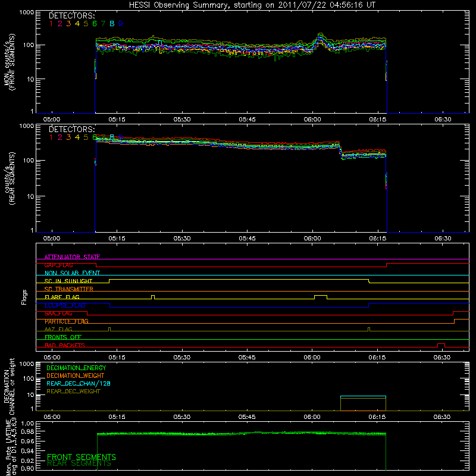
Task: Click 1000 tick on front segments axis
Action: coord(27,12)
